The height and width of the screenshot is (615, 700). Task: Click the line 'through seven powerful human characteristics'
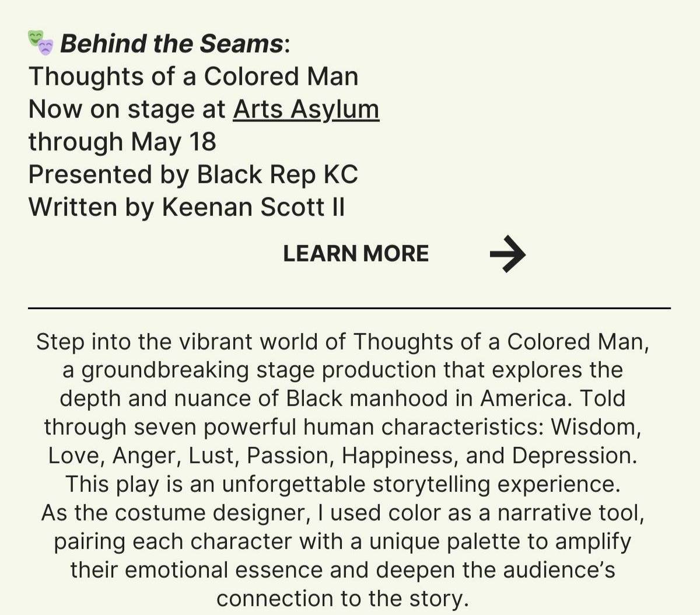(342, 428)
